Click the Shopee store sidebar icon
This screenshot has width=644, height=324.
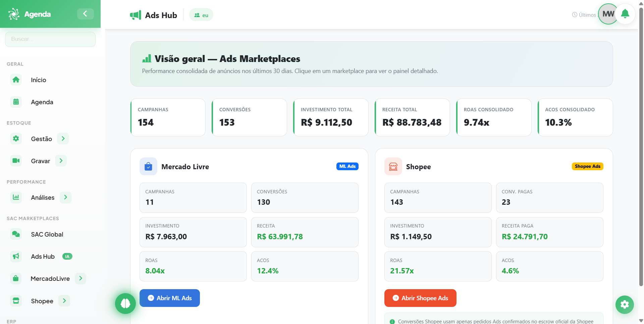16,301
